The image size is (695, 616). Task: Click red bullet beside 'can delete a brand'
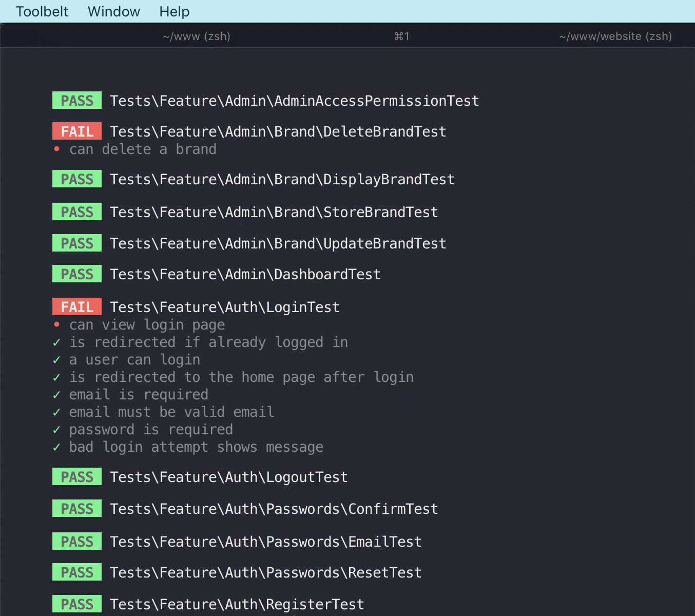pyautogui.click(x=57, y=149)
